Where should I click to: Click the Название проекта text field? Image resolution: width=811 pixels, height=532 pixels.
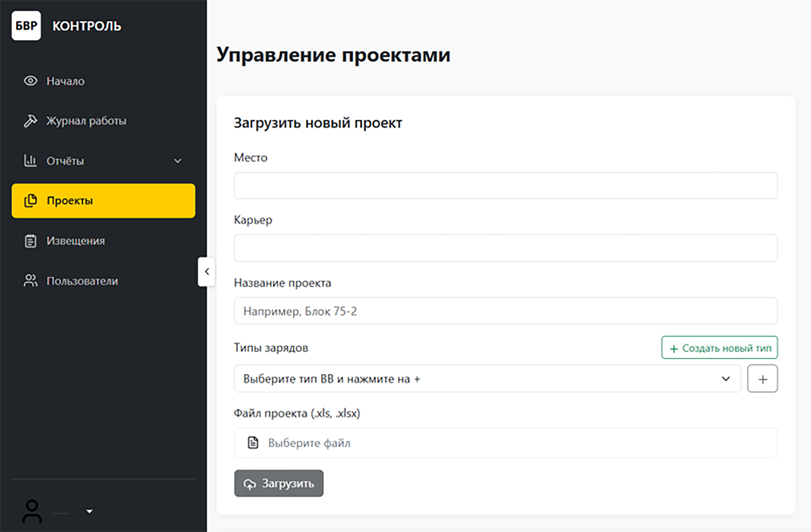pyautogui.click(x=505, y=311)
